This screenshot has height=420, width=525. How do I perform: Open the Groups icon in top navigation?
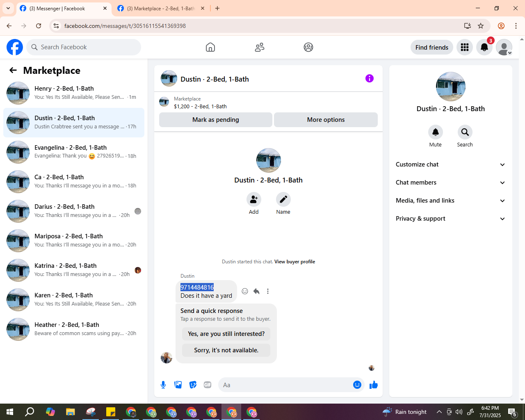[x=308, y=47]
